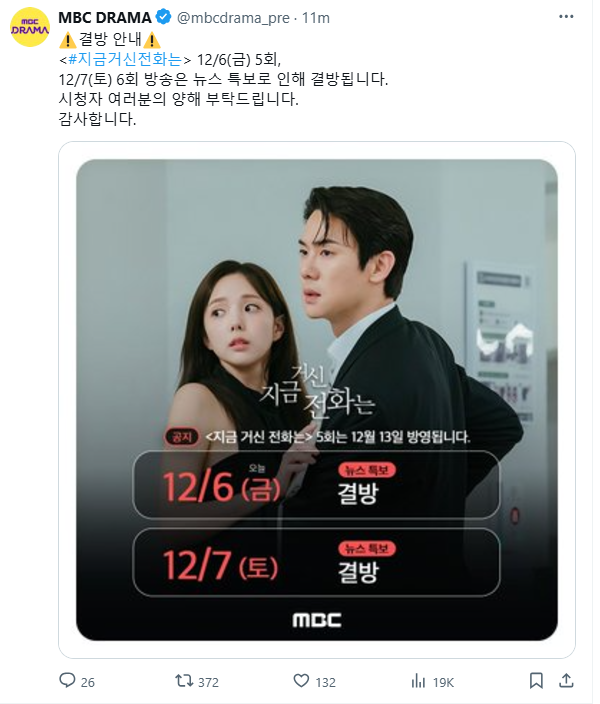Click the 11m timestamp
The image size is (600, 704).
(x=316, y=18)
